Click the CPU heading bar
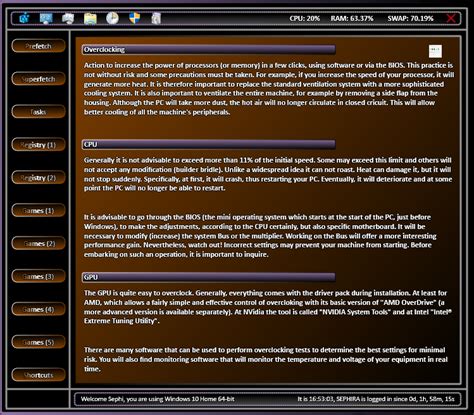 (x=209, y=144)
